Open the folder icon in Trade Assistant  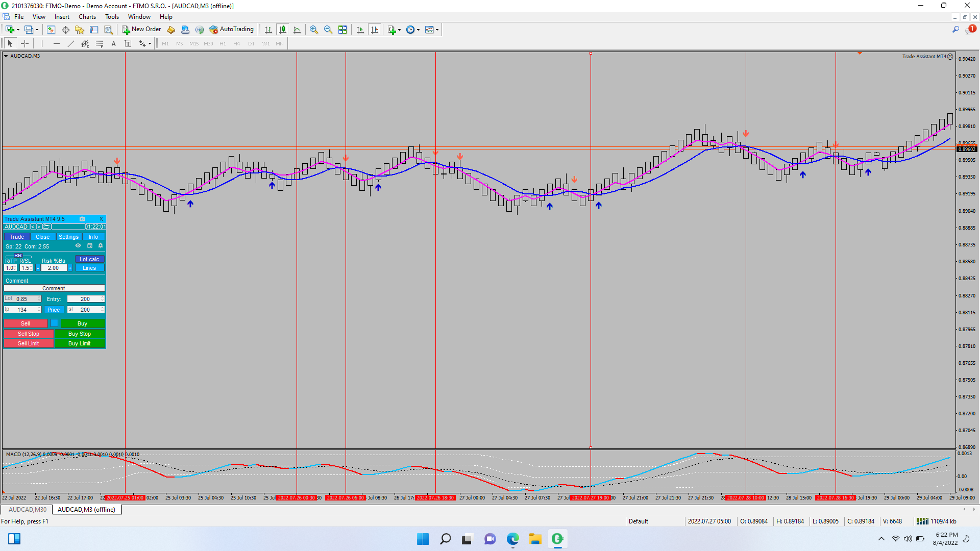pyautogui.click(x=46, y=227)
